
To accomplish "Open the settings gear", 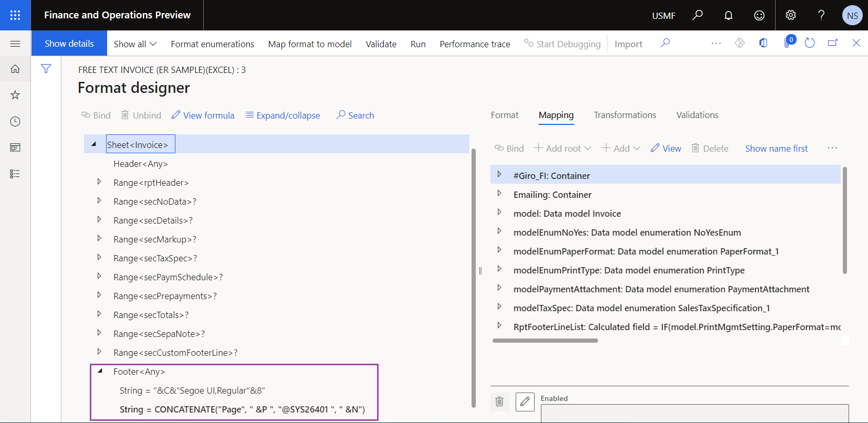I will (x=791, y=15).
